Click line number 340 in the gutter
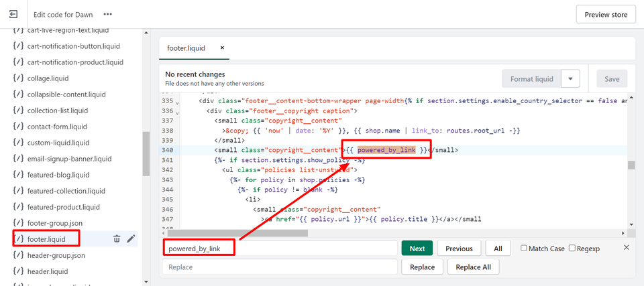The height and width of the screenshot is (286, 644). pos(168,150)
